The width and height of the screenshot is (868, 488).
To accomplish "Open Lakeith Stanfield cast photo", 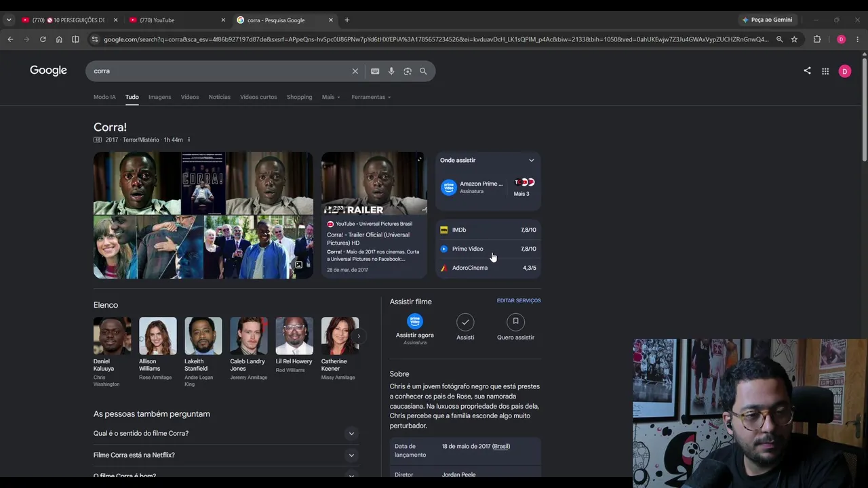I will point(203,335).
